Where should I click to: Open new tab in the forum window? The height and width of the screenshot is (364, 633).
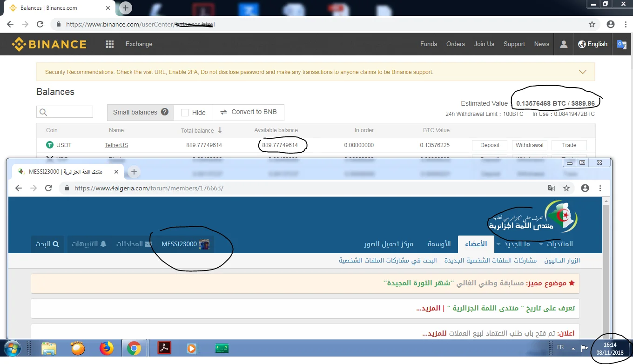(x=134, y=172)
